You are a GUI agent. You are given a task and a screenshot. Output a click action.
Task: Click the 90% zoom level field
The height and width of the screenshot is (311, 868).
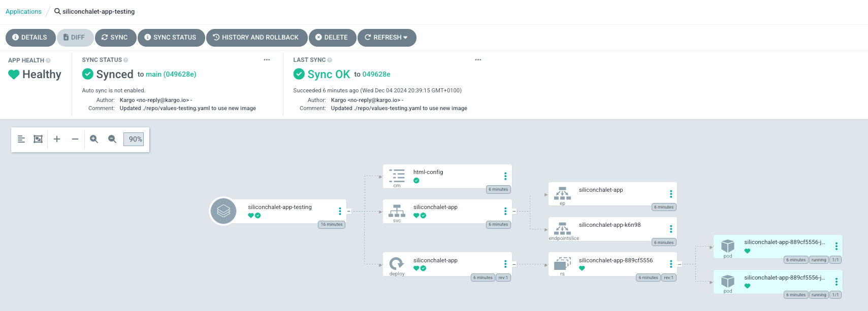pos(135,139)
